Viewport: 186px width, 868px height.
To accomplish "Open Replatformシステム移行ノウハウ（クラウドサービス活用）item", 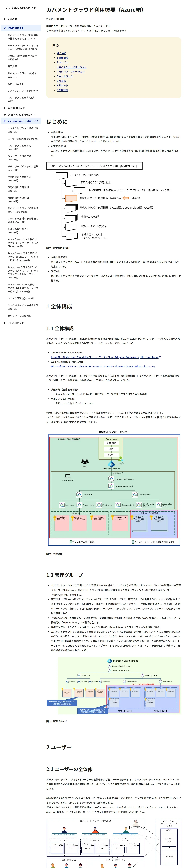I will click(x=23, y=243).
